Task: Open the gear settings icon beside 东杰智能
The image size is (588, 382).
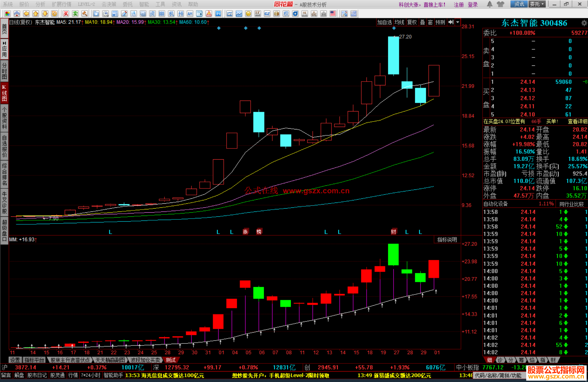Action: point(584,23)
